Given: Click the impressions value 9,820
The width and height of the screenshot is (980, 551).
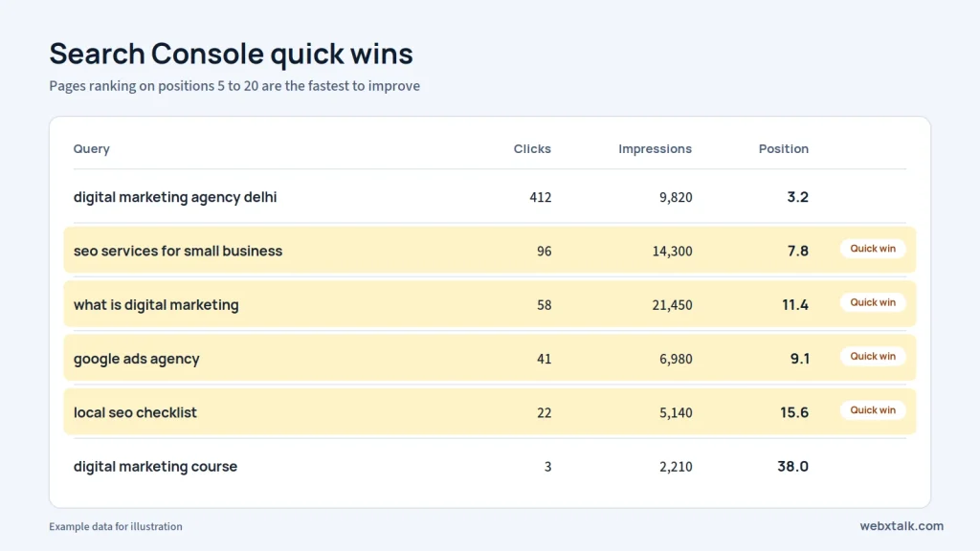Looking at the screenshot, I should pyautogui.click(x=676, y=197).
